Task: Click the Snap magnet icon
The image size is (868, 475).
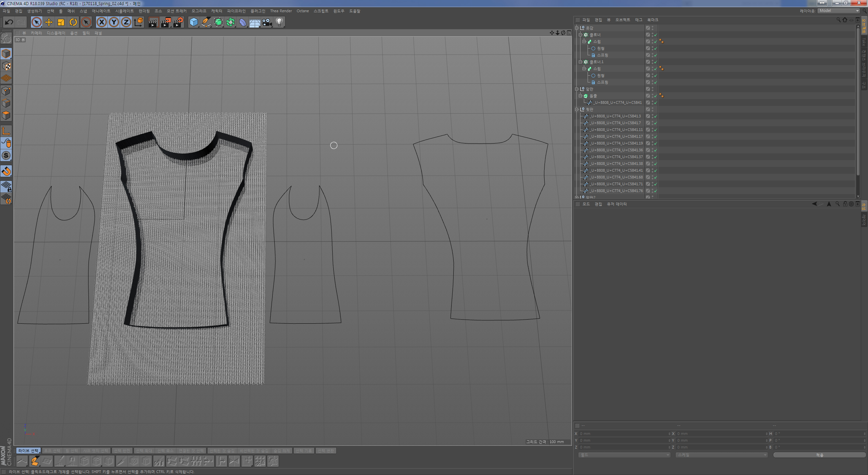Action: [x=6, y=171]
